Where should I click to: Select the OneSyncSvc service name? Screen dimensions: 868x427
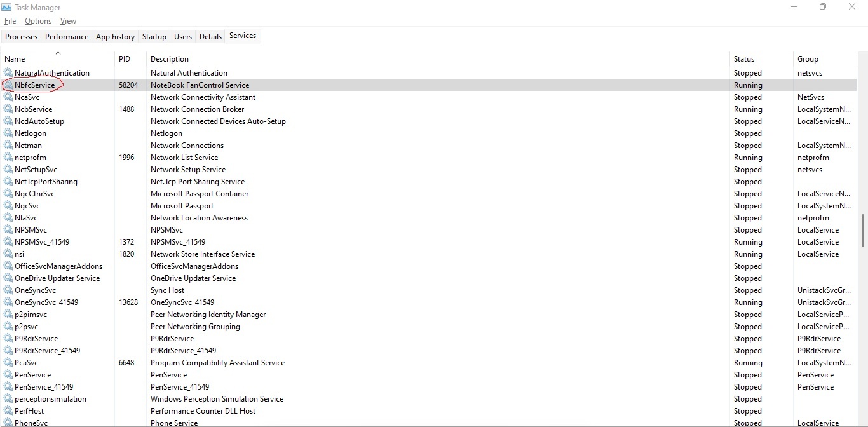pos(35,290)
